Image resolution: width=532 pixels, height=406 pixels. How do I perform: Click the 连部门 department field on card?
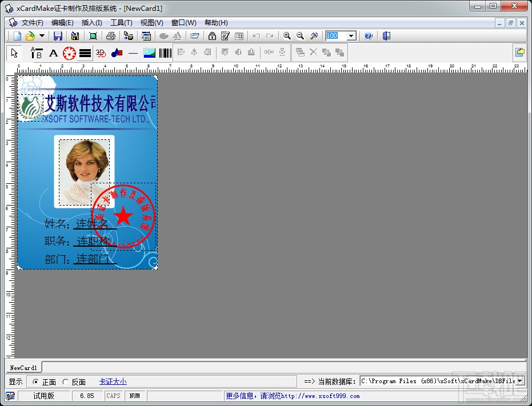(93, 259)
